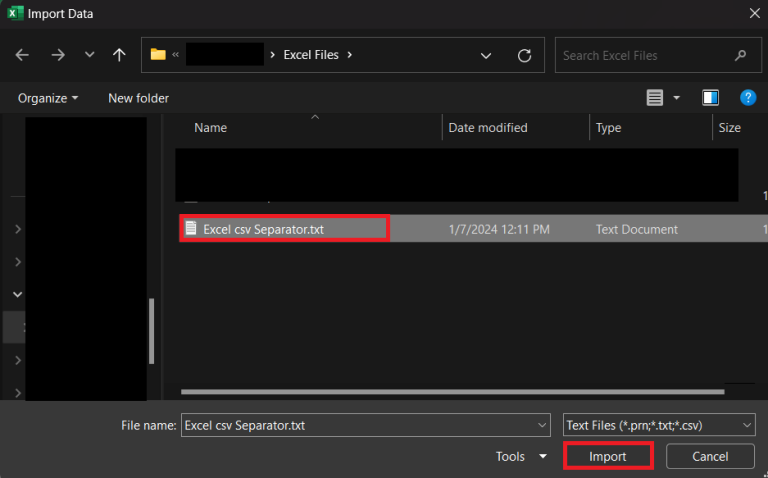Sort files by Date modified column
This screenshot has width=768, height=478.
coord(488,128)
